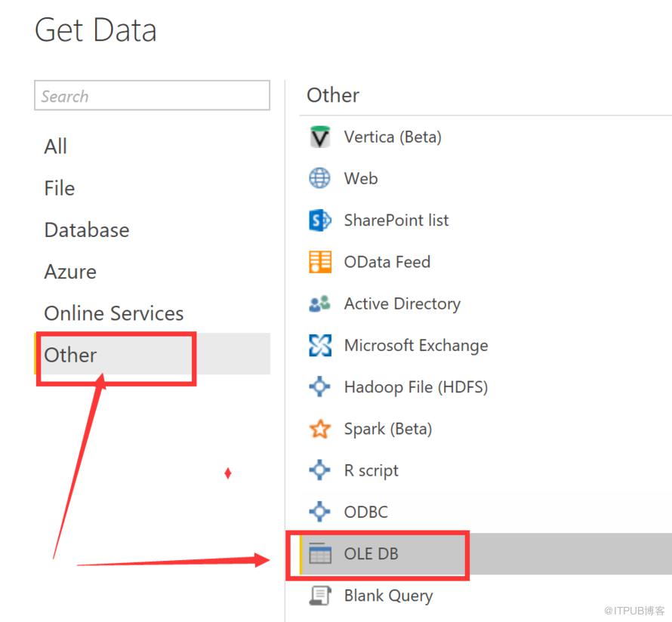Click the Vertica (Beta) connector icon

[x=319, y=137]
